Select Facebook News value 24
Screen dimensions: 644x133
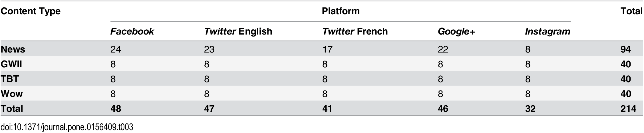(x=116, y=49)
